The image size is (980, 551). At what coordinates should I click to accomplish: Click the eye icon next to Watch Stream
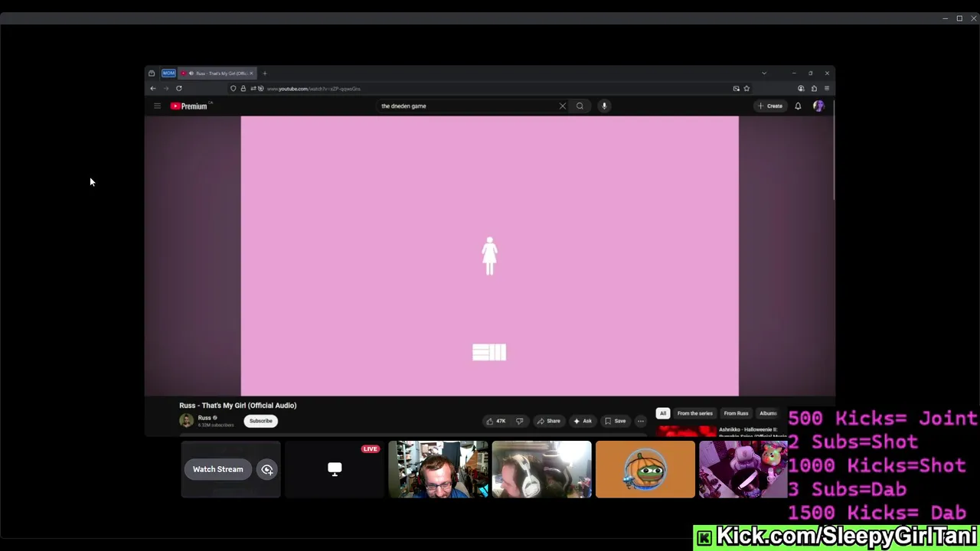click(x=267, y=470)
